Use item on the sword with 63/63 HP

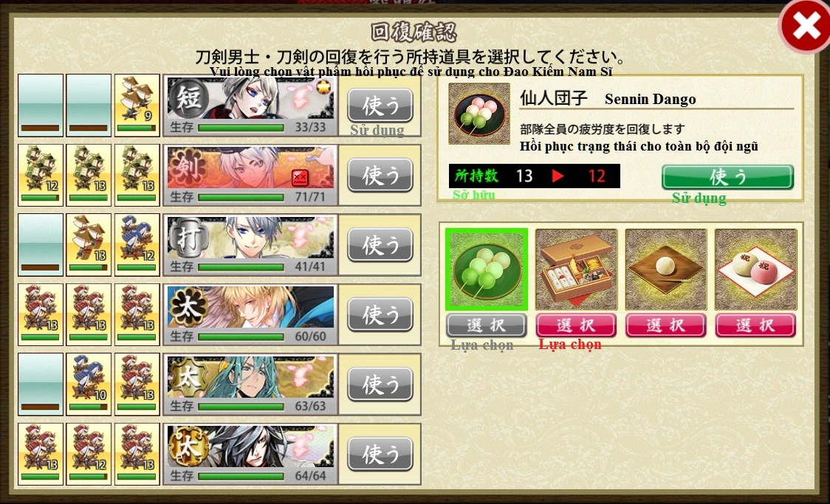(380, 384)
